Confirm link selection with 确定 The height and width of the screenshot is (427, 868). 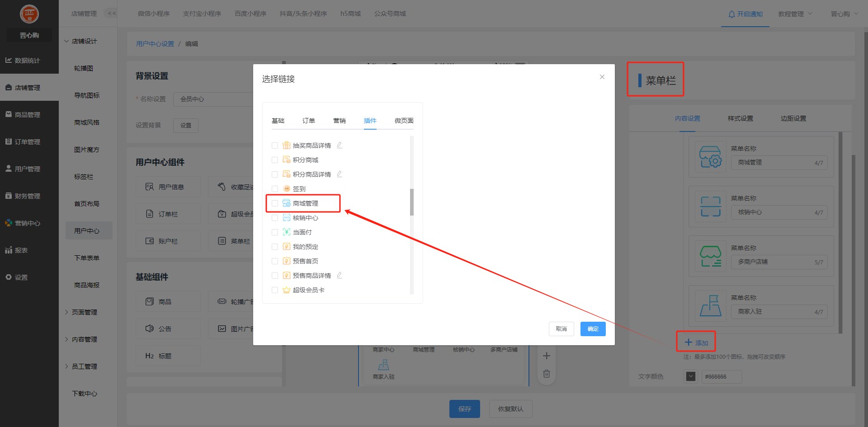593,329
